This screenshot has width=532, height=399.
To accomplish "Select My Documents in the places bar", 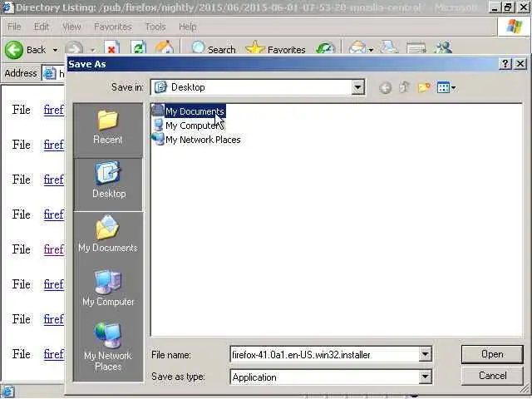I will click(x=108, y=234).
